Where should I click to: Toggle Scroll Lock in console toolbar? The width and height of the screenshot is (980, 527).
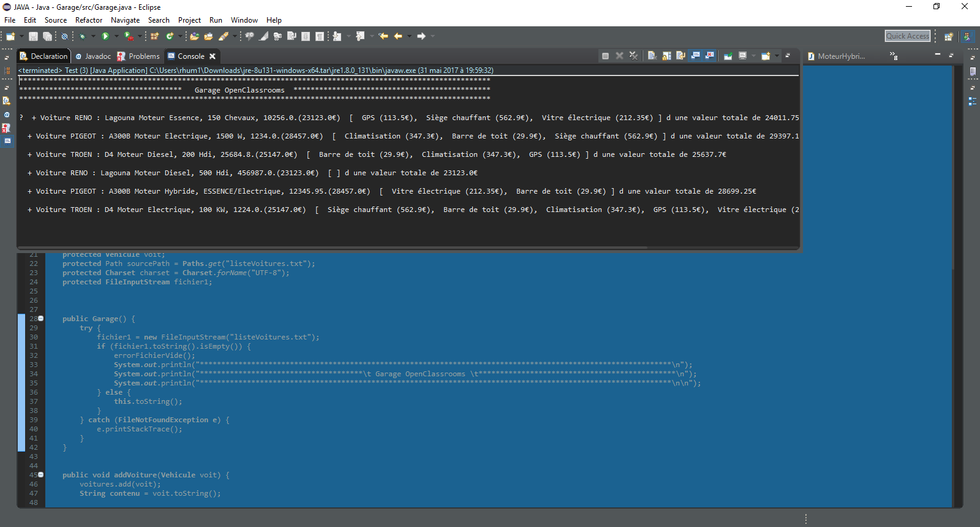coord(666,56)
